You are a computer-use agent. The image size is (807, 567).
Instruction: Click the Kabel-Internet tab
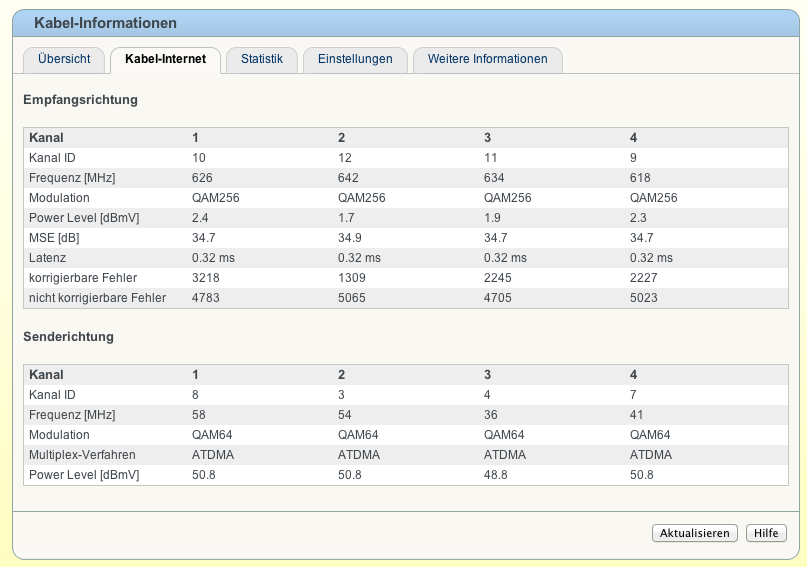(165, 59)
